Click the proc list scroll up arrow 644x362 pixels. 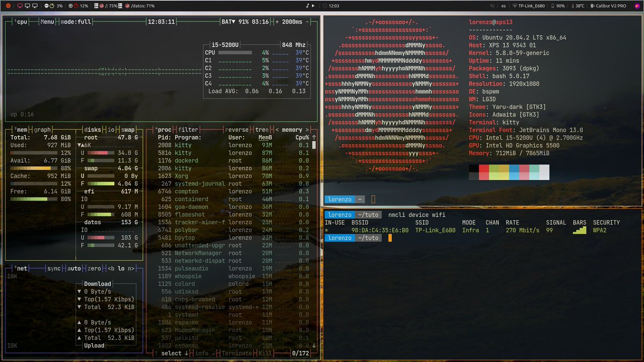(314, 137)
